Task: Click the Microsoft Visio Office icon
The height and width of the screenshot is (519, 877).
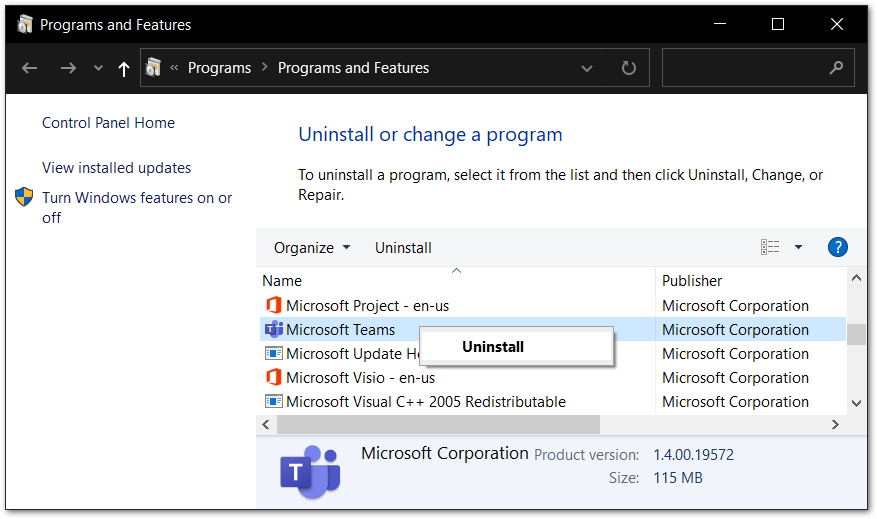Action: click(x=274, y=378)
